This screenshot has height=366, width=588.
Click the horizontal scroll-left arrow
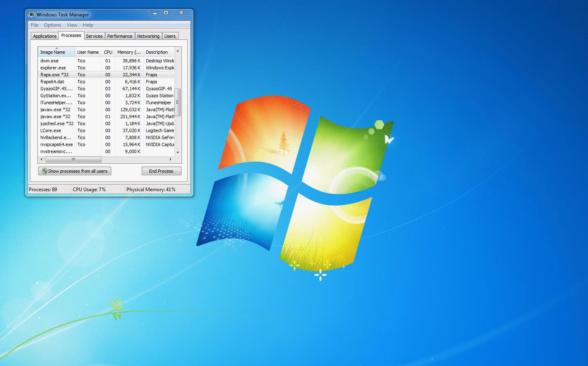point(41,159)
